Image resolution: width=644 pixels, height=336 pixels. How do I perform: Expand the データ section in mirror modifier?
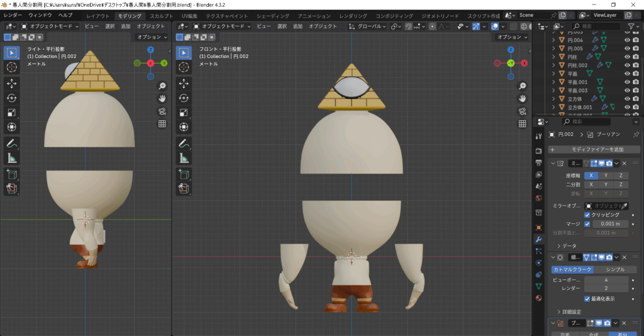click(558, 246)
